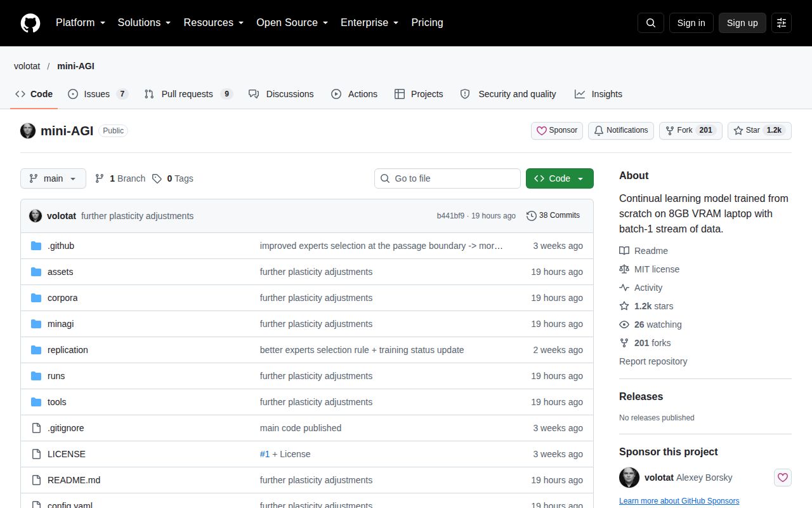Open the .gitignore file
This screenshot has width=812, height=508.
(65, 428)
